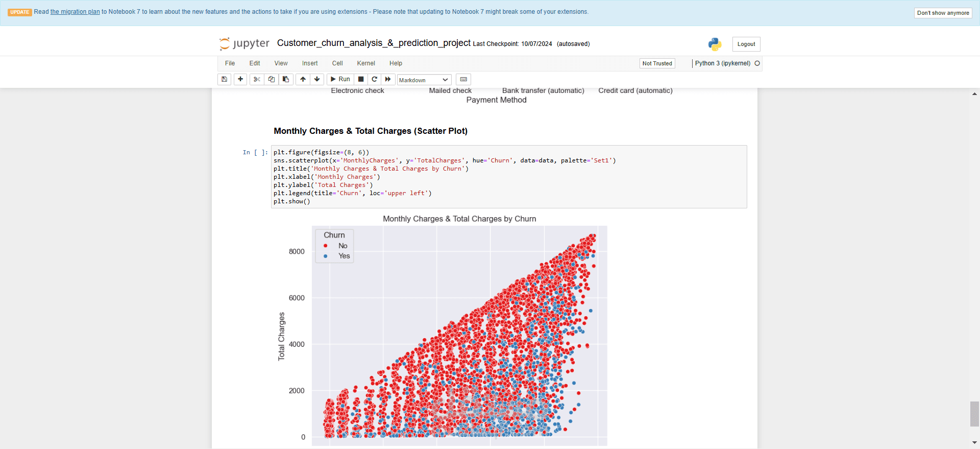The image size is (980, 449).
Task: Click the Credit card (automatic) label
Action: coord(635,90)
